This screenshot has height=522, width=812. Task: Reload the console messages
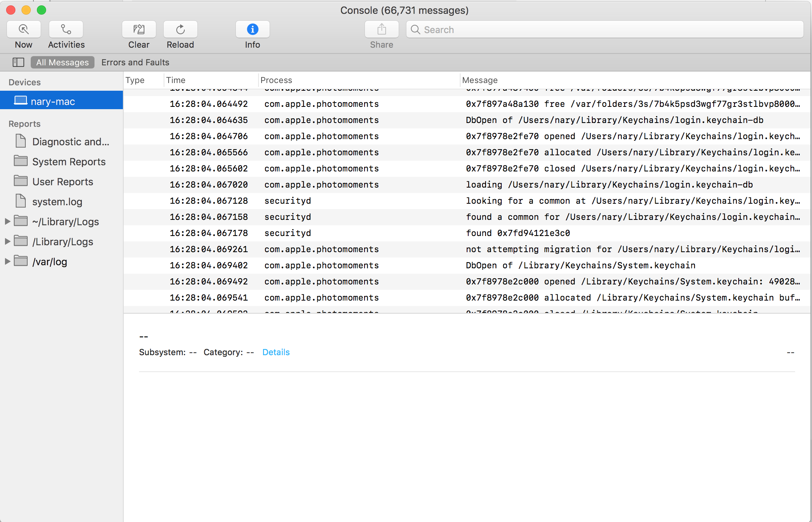[x=180, y=29]
